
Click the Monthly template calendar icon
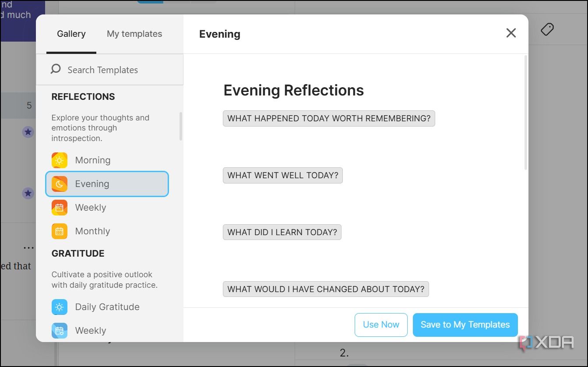coord(60,231)
